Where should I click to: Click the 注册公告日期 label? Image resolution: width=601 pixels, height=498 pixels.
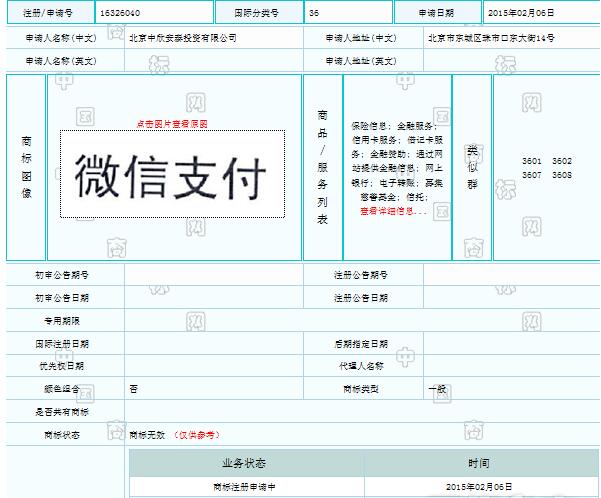(361, 298)
